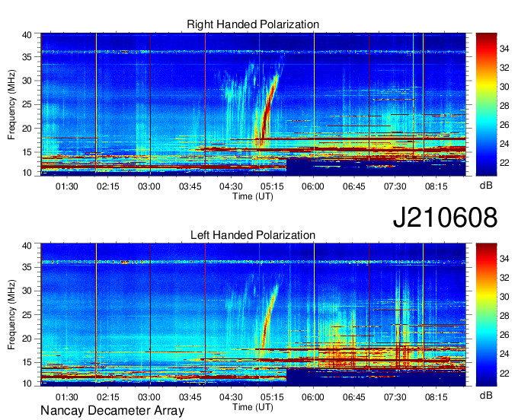Click the yellow vertical line near 02:00 top plot
The height and width of the screenshot is (420, 518).
pyautogui.click(x=96, y=104)
